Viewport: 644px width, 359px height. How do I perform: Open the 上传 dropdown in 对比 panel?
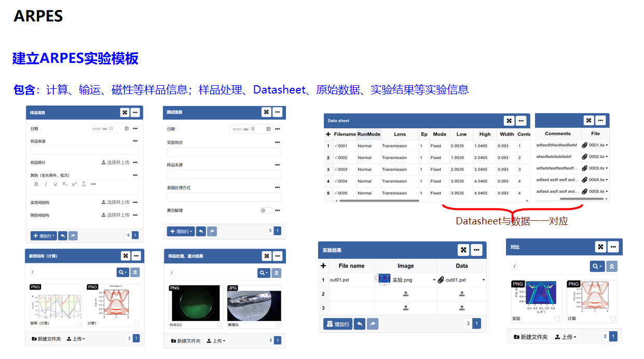tap(566, 337)
